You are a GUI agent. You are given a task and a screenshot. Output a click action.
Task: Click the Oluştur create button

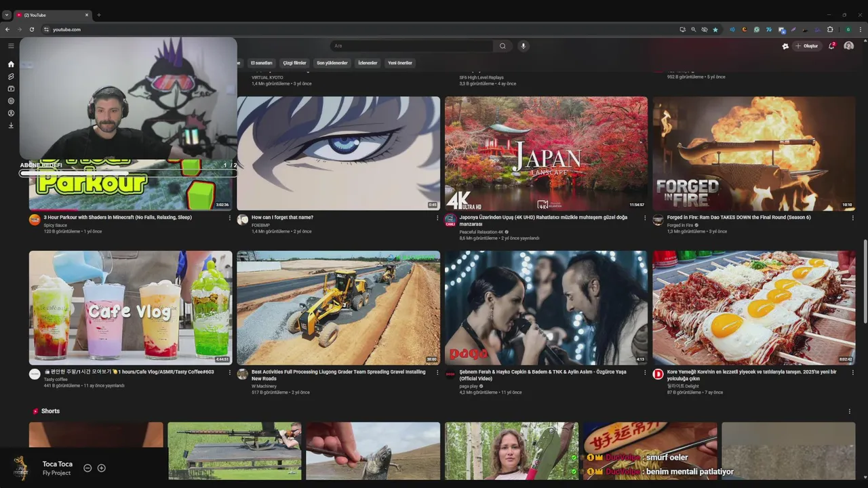click(x=807, y=46)
